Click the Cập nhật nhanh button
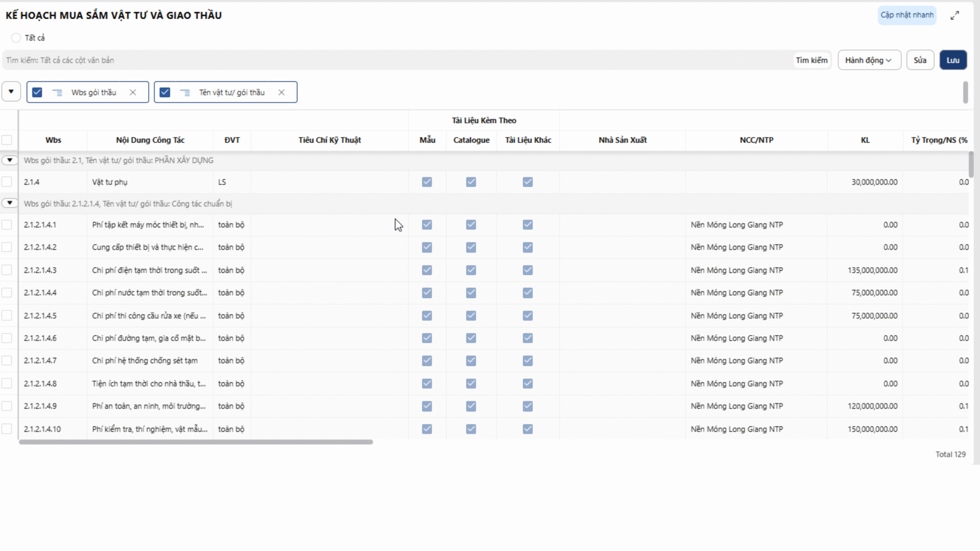This screenshot has height=551, width=980. [906, 15]
